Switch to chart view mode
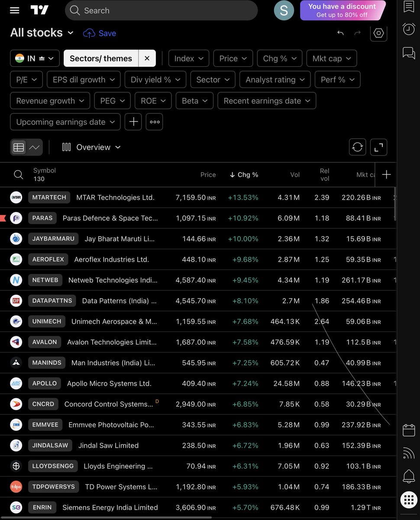Screen dimensions: 420x520 coord(34,147)
